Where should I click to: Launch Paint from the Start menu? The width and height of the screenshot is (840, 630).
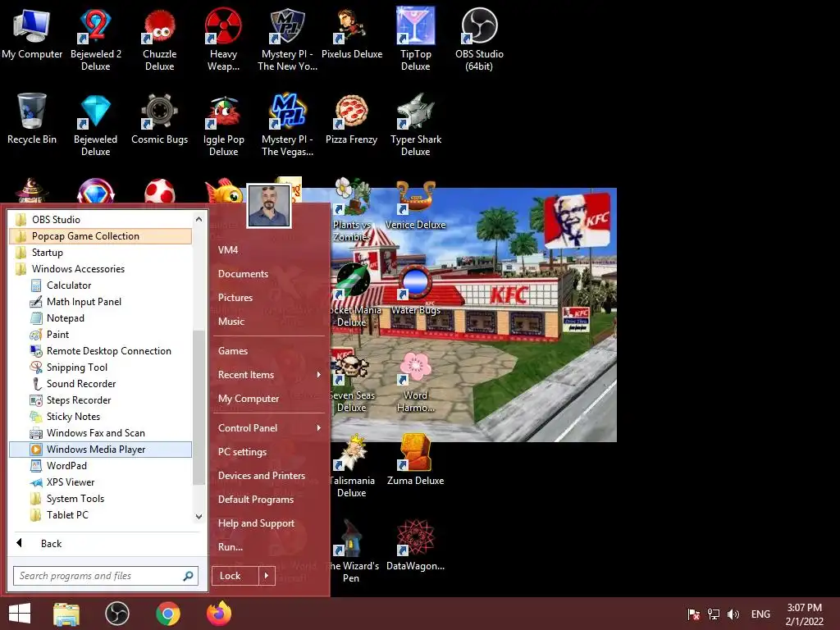[100, 335]
